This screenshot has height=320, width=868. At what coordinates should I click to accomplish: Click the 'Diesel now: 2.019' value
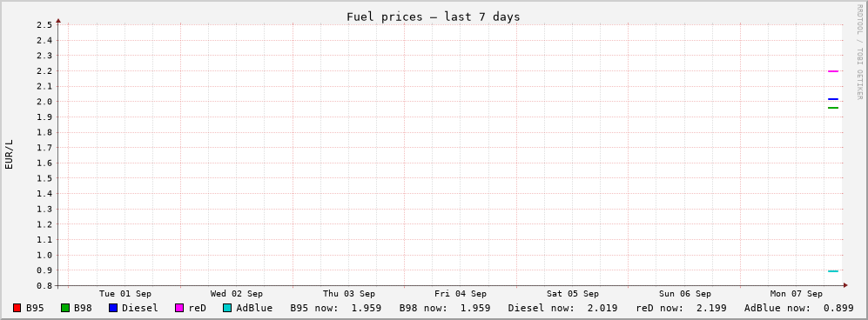click(562, 308)
